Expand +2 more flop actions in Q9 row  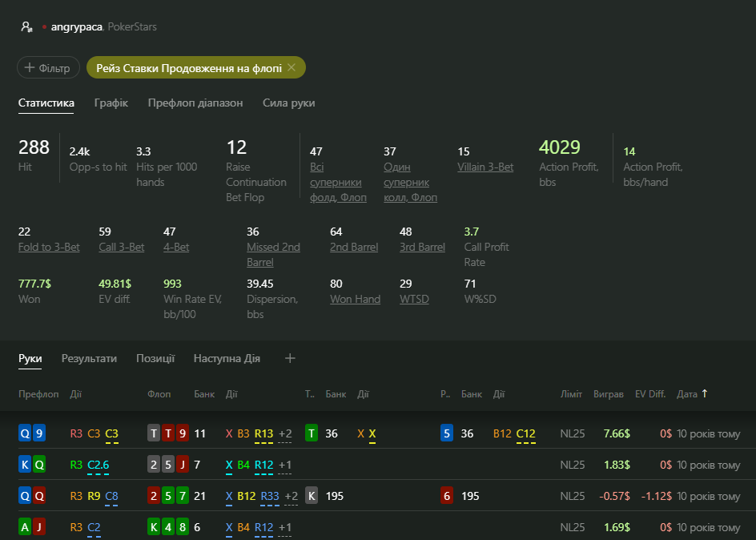(285, 434)
